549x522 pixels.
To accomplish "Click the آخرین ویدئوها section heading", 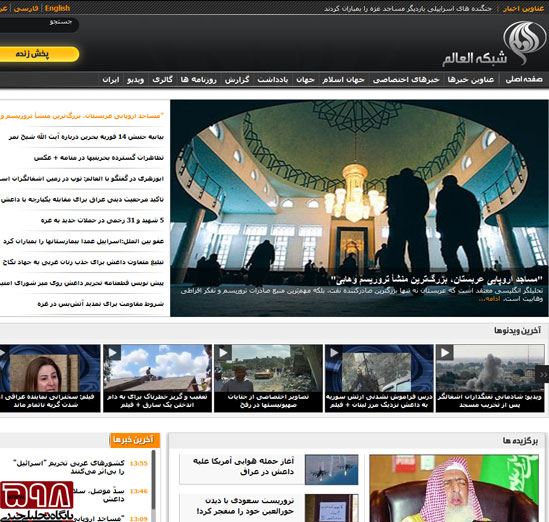I will [517, 330].
